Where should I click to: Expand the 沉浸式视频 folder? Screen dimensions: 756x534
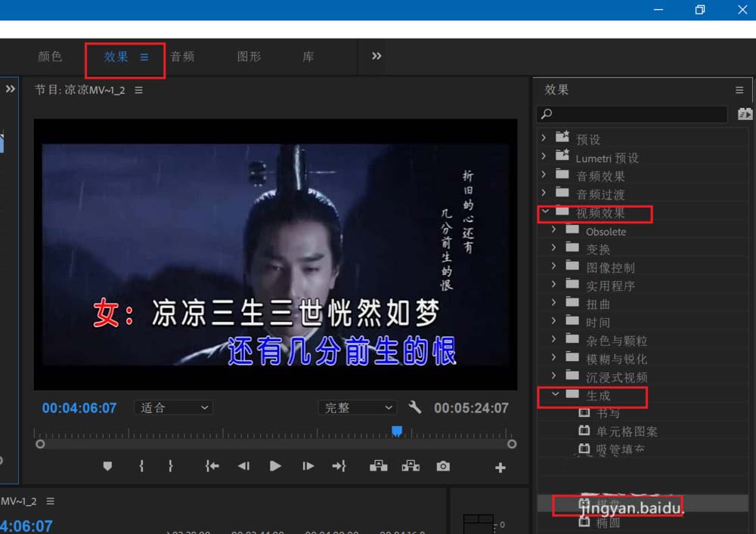pyautogui.click(x=553, y=375)
